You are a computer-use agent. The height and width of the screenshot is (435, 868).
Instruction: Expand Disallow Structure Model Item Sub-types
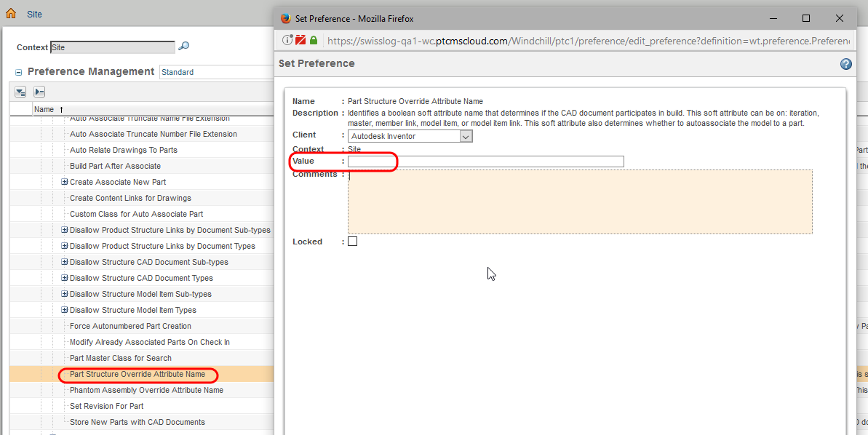65,294
